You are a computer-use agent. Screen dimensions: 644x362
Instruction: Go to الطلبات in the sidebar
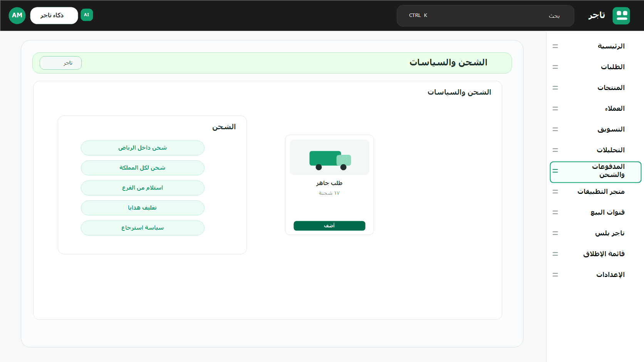(x=595, y=67)
